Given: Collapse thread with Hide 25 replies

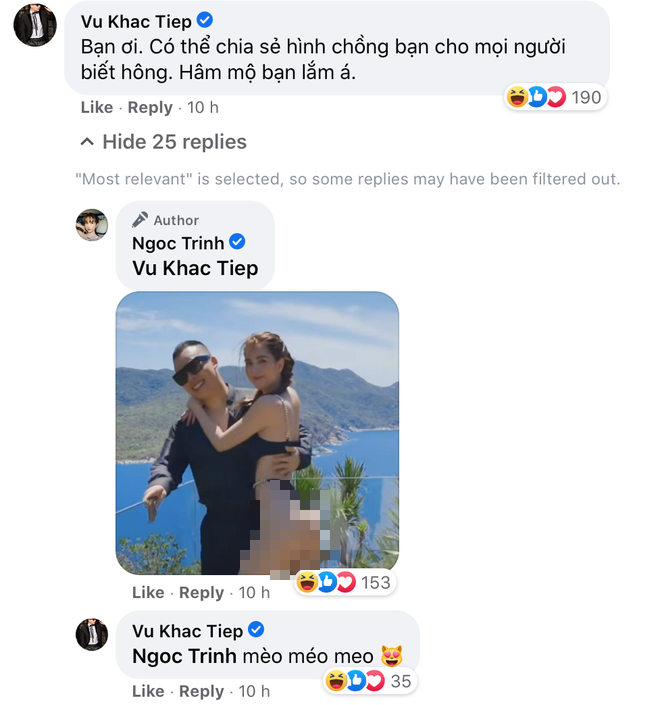Looking at the screenshot, I should pyautogui.click(x=163, y=142).
